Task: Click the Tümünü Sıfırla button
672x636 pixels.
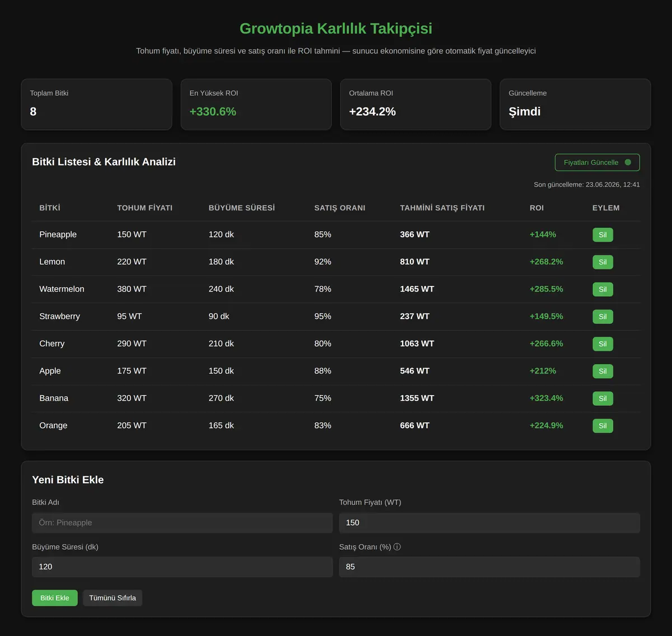Action: coord(113,598)
